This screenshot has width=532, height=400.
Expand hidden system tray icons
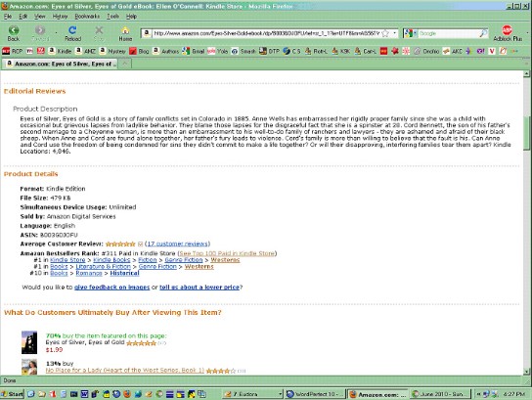coord(479,394)
